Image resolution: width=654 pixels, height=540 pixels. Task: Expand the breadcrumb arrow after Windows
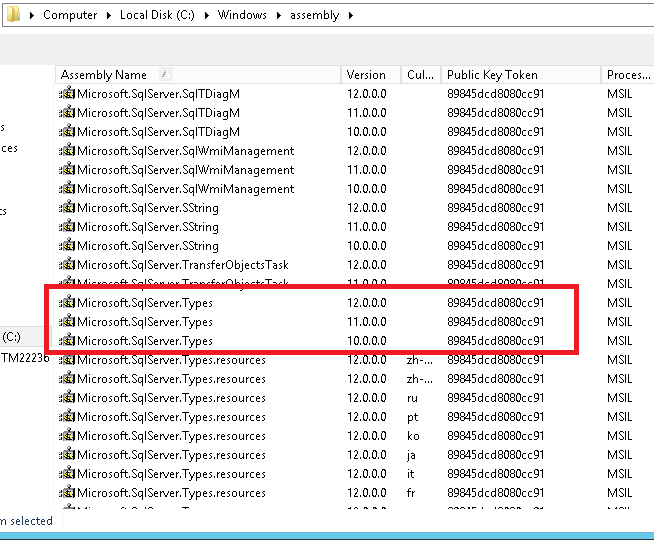point(279,15)
